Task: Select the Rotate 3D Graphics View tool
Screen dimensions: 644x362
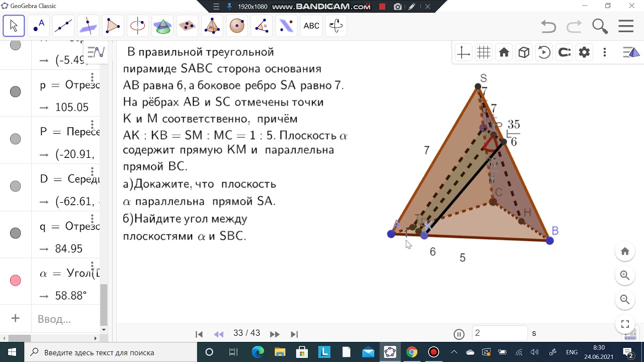Action: coord(336,26)
